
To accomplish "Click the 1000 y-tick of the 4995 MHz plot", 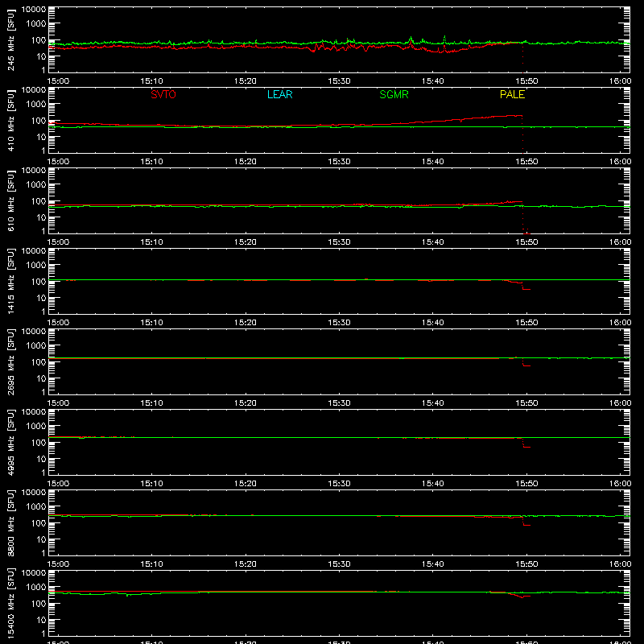I will (x=36, y=426).
